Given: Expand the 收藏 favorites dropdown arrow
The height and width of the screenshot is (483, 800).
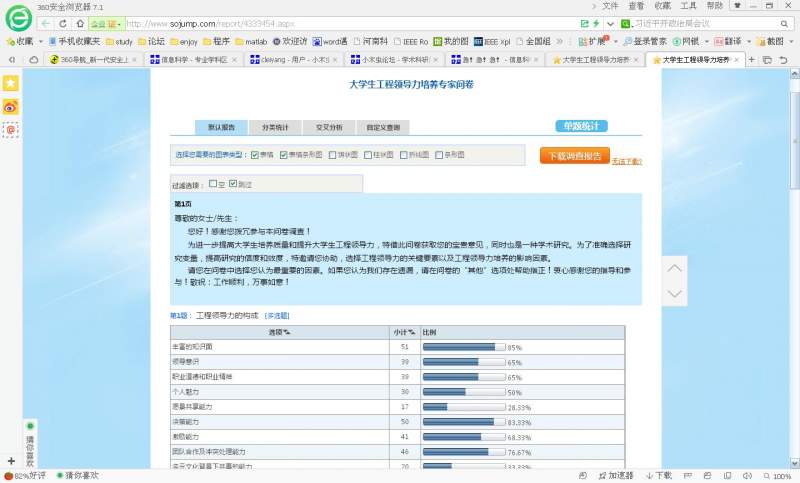Looking at the screenshot, I should click(41, 42).
